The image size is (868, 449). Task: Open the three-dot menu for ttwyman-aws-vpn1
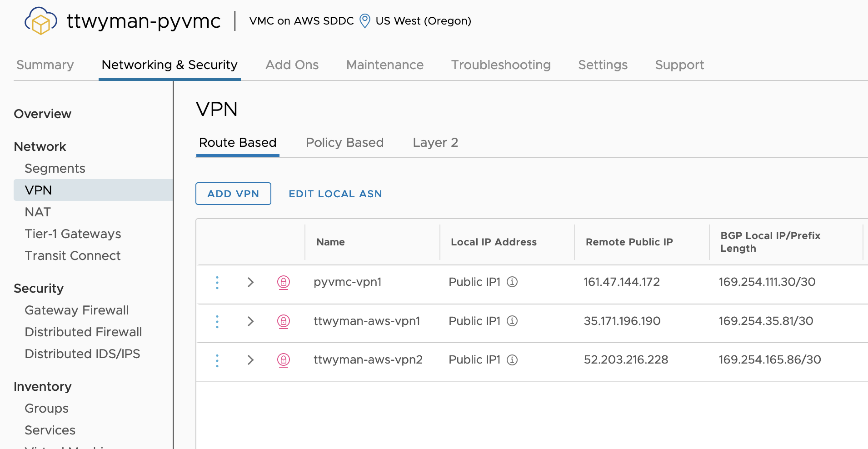click(x=217, y=321)
